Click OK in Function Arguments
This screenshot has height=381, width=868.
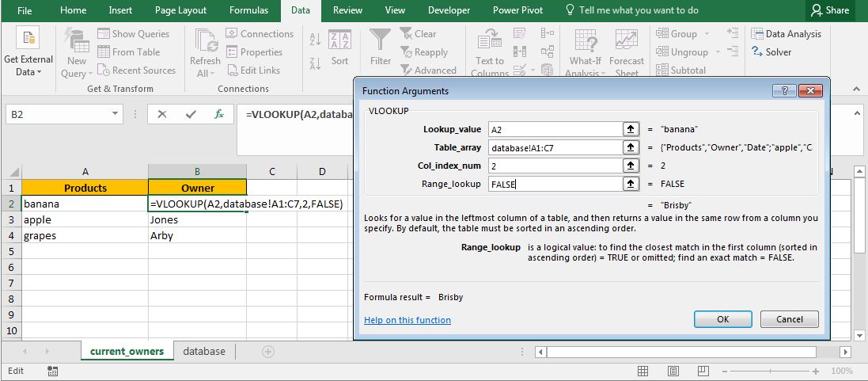(723, 319)
